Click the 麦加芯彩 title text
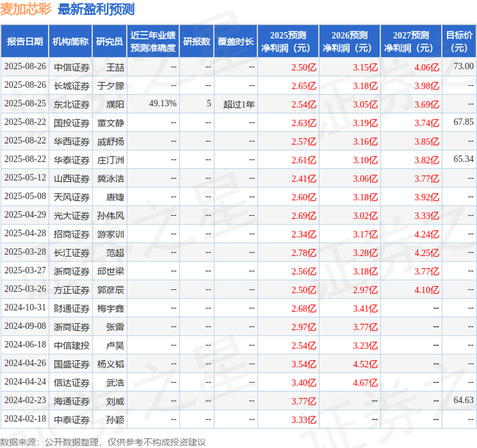The height and width of the screenshot is (448, 477). point(26,9)
